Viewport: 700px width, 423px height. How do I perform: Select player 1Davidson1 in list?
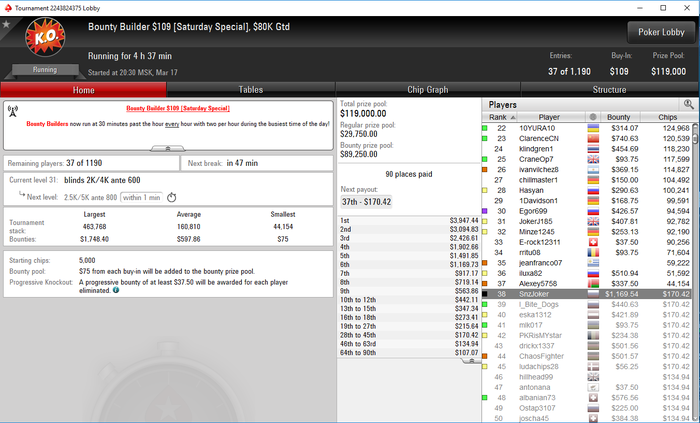(x=587, y=201)
